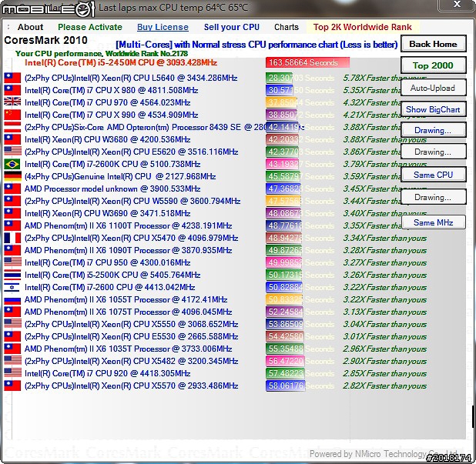The image size is (476, 464).
Task: Click the Israel flag beside i7-2600
Action: pos(12,287)
